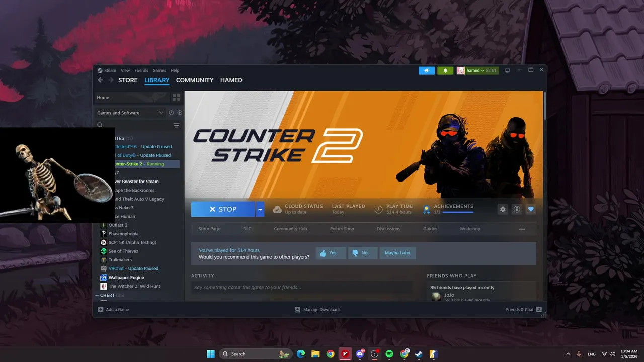Open File Explorer from the taskbar

click(x=315, y=354)
